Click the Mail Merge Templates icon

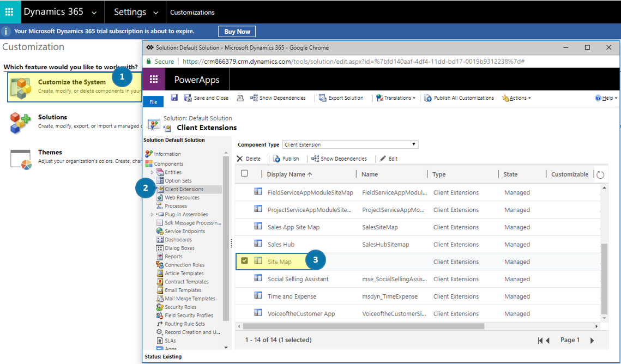click(160, 298)
